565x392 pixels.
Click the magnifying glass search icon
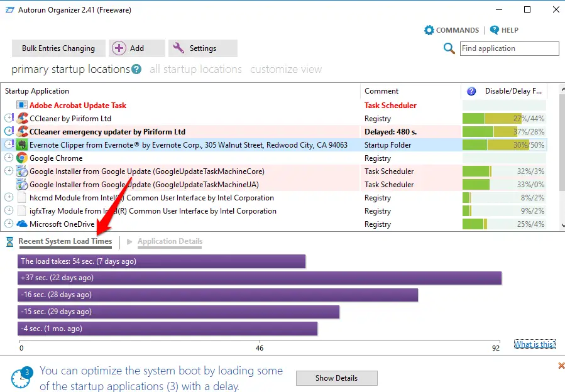pos(449,48)
